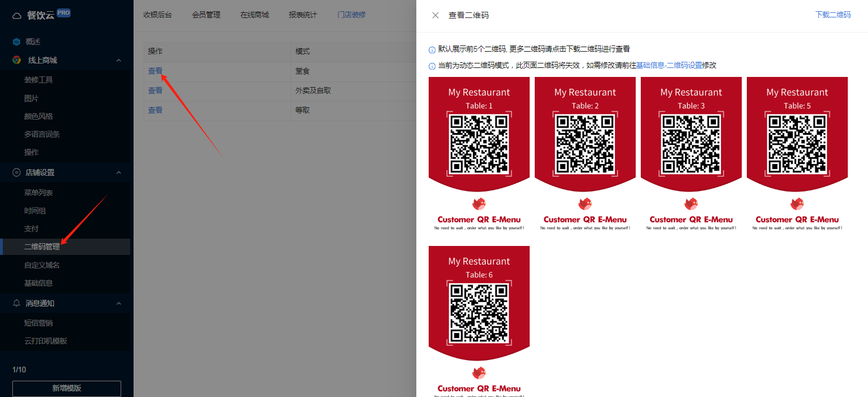
Task: Click 查看 in the 堂食 row
Action: point(155,71)
